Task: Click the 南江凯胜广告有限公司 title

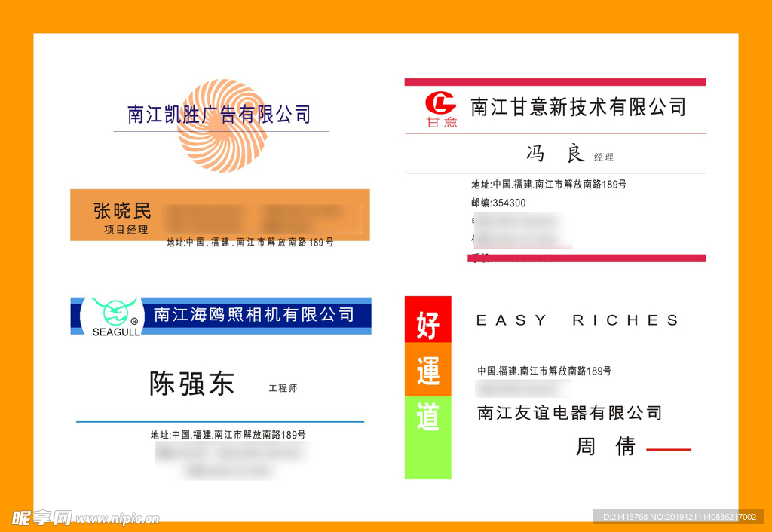Action: click(x=219, y=115)
